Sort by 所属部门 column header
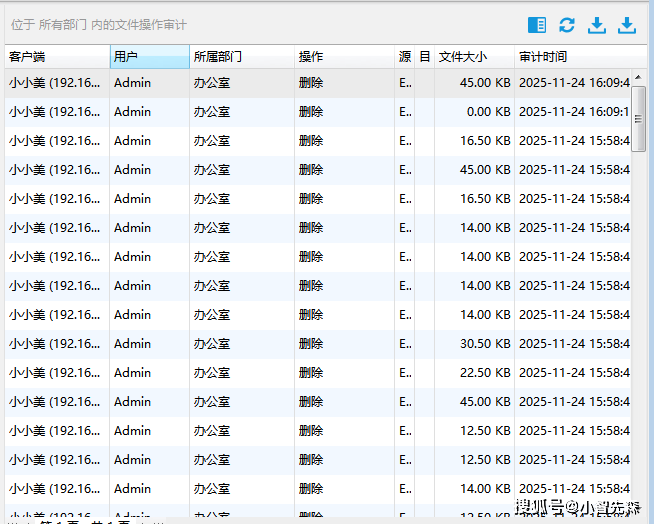Screen dimensions: 654x524 [x=241, y=57]
